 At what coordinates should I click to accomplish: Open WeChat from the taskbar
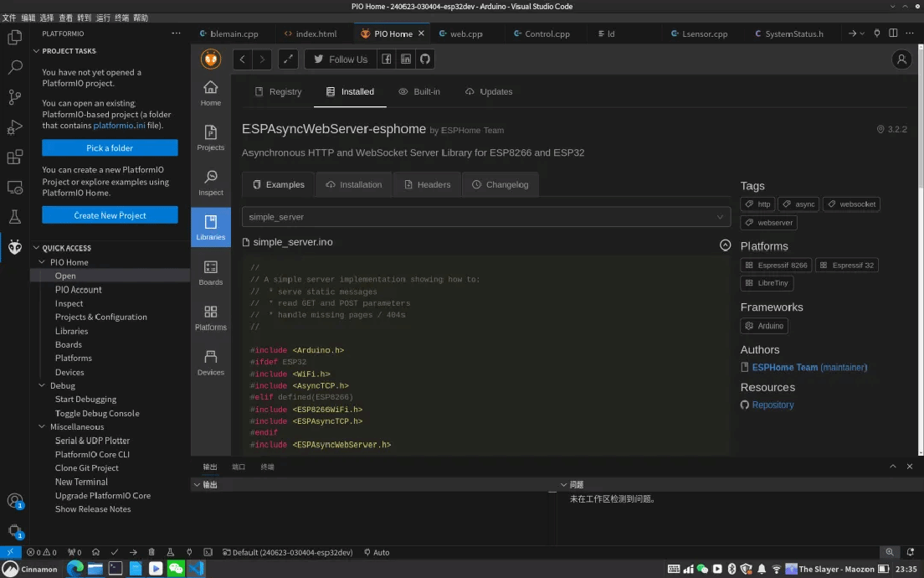176,569
